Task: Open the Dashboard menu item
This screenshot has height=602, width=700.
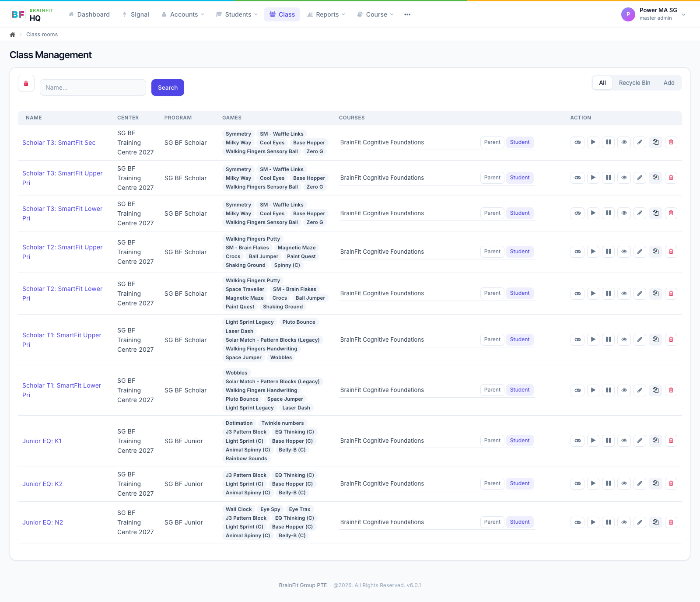Action: 89,14
